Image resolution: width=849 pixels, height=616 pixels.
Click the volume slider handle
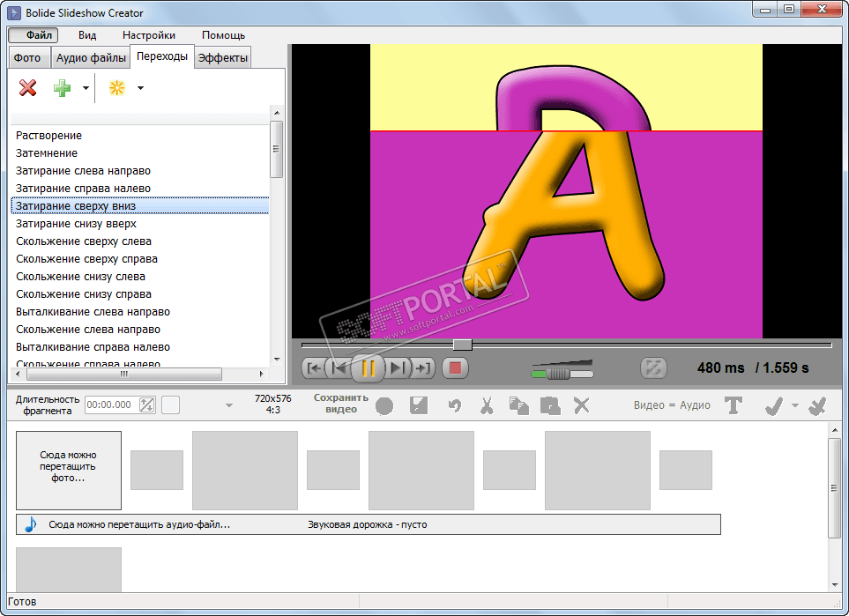coord(558,374)
